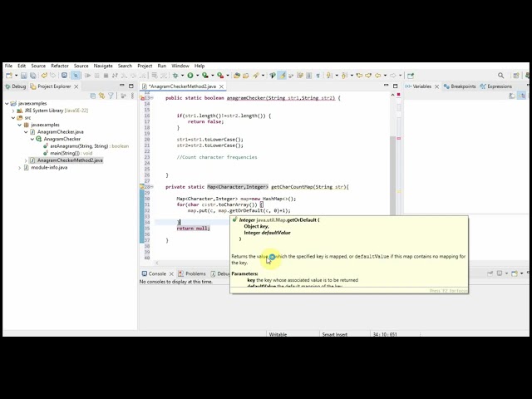Maximize the Project Explorer panel
The width and height of the screenshot is (532, 399).
131,86
